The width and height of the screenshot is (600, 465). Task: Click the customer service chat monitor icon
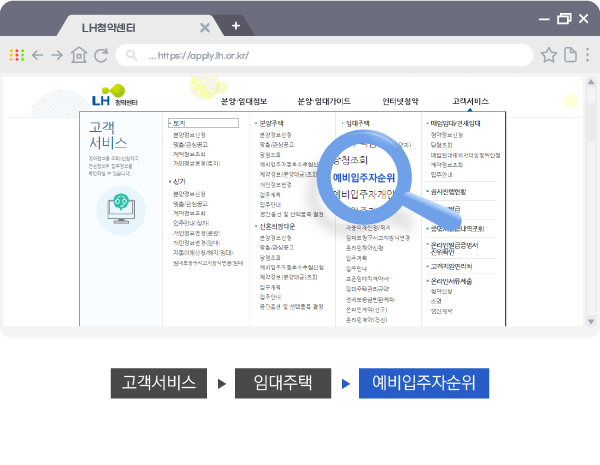121,209
